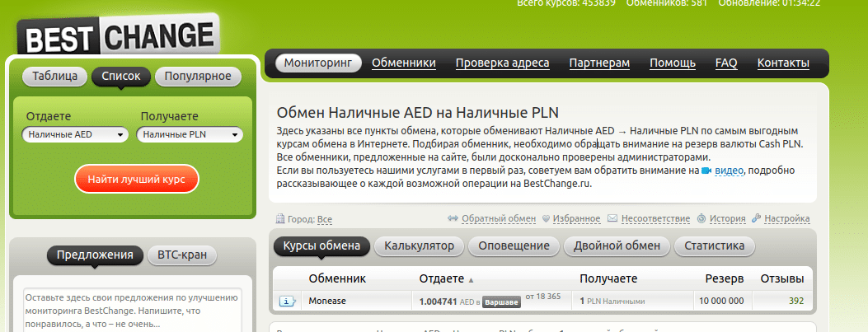This screenshot has width=868, height=332.
Task: Open the Получаете currency dropdown
Action: (x=190, y=134)
